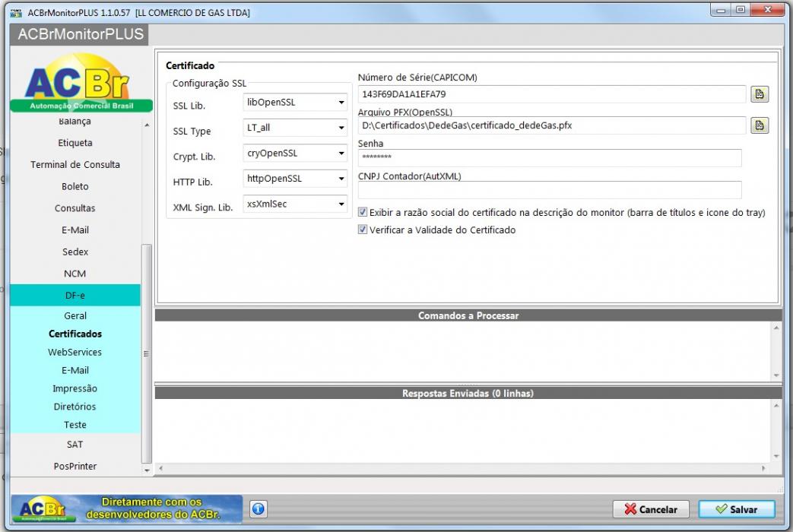Click the Número de Série(CAPICOM) field
Viewport: 793px width, 532px height.
coord(552,94)
